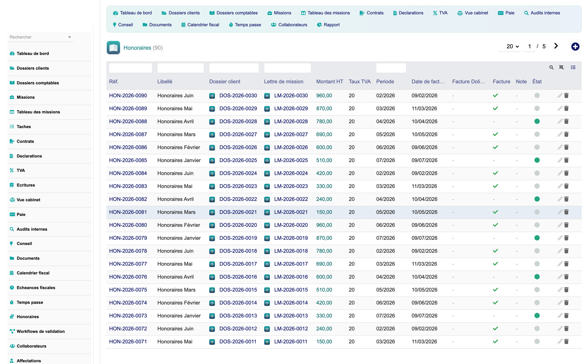
Task: Open the DOS-2026-0024 dossier link
Action: point(238,173)
